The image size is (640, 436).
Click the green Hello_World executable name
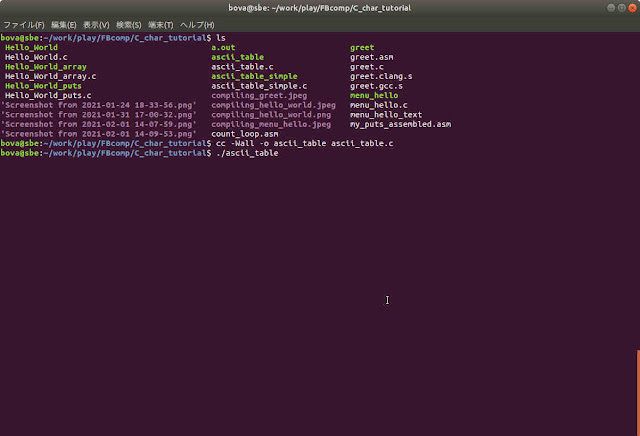tap(31, 47)
